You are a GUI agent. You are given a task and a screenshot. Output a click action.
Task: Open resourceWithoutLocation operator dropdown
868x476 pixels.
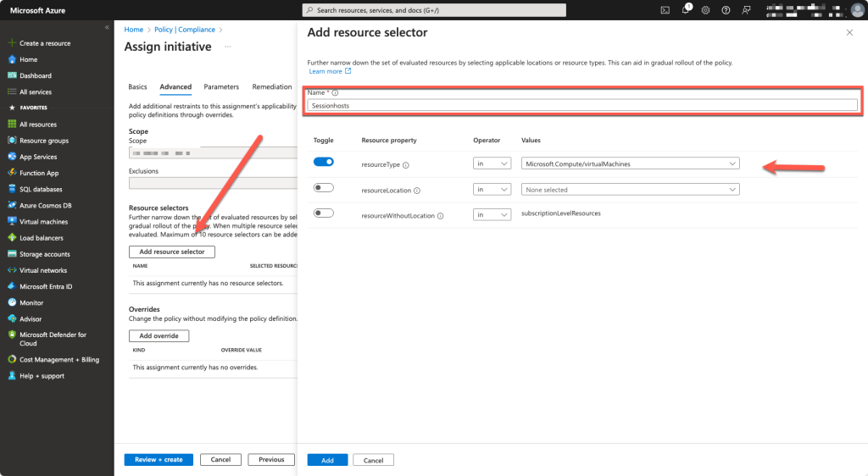point(492,214)
